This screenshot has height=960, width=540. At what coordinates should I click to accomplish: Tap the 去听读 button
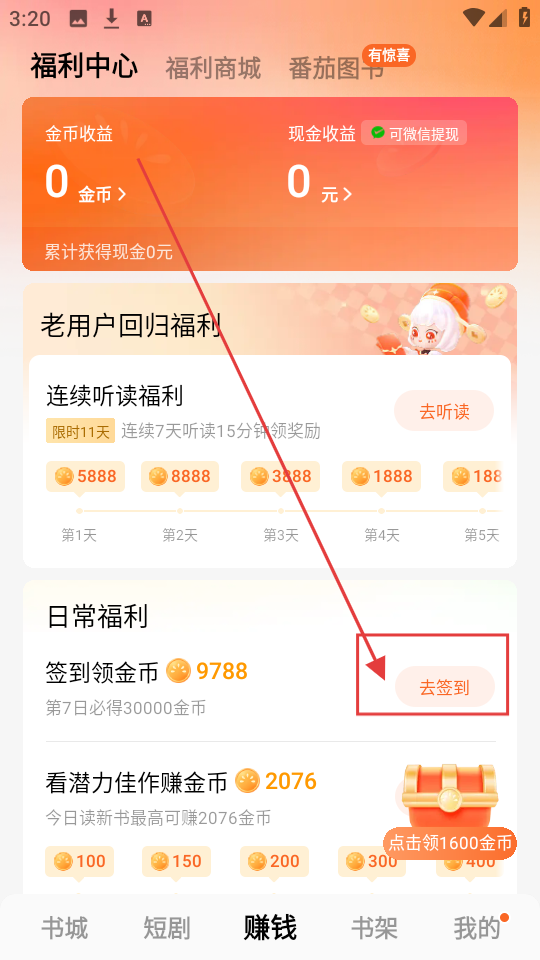pyautogui.click(x=444, y=411)
